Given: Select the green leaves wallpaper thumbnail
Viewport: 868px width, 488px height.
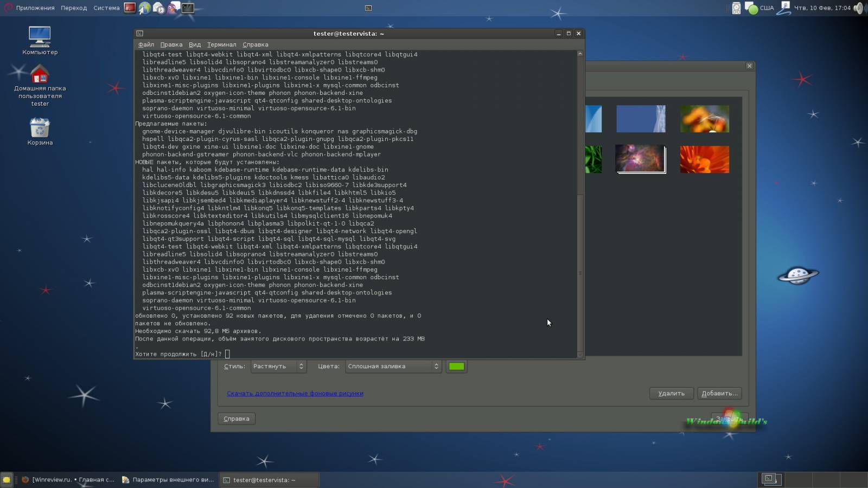Looking at the screenshot, I should coord(594,159).
